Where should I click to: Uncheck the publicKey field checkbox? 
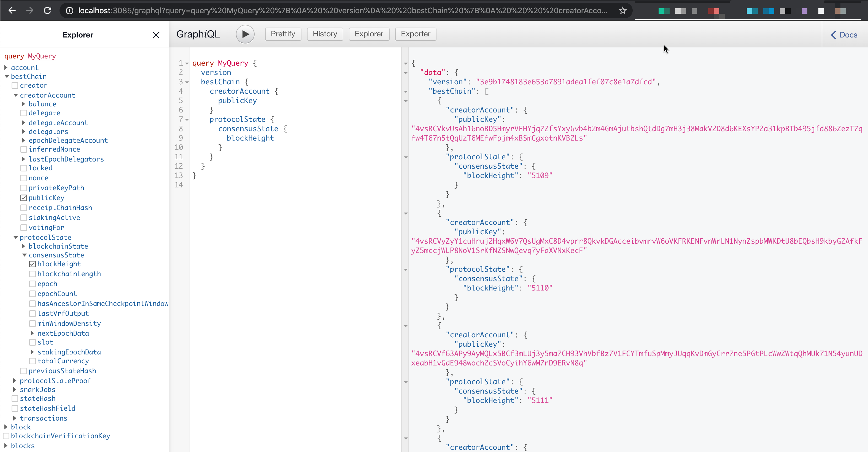pyautogui.click(x=24, y=198)
